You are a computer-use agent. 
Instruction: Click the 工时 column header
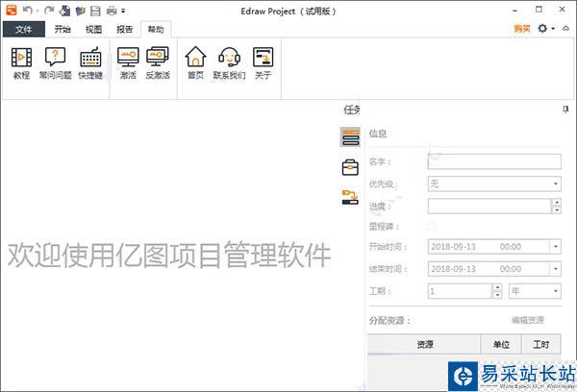click(x=540, y=344)
